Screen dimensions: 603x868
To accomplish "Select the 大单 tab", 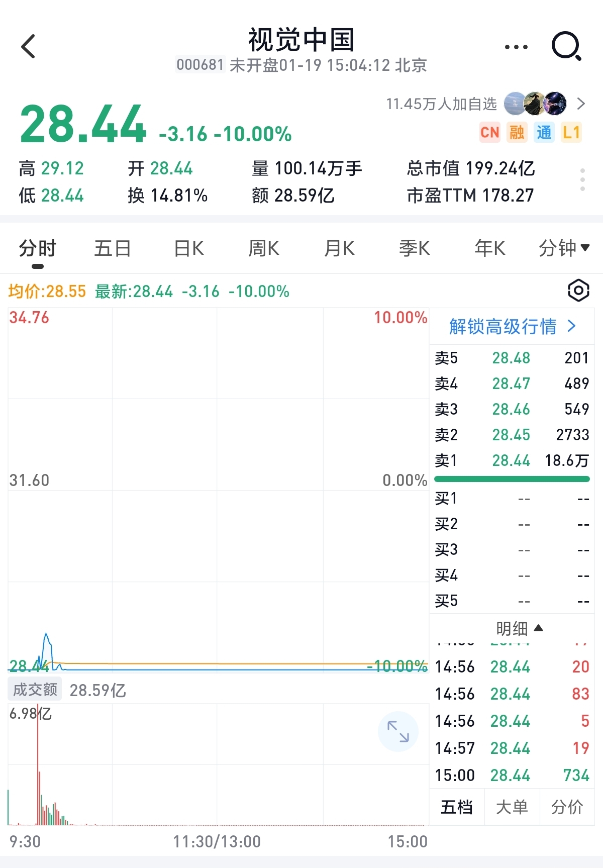I will (x=512, y=807).
